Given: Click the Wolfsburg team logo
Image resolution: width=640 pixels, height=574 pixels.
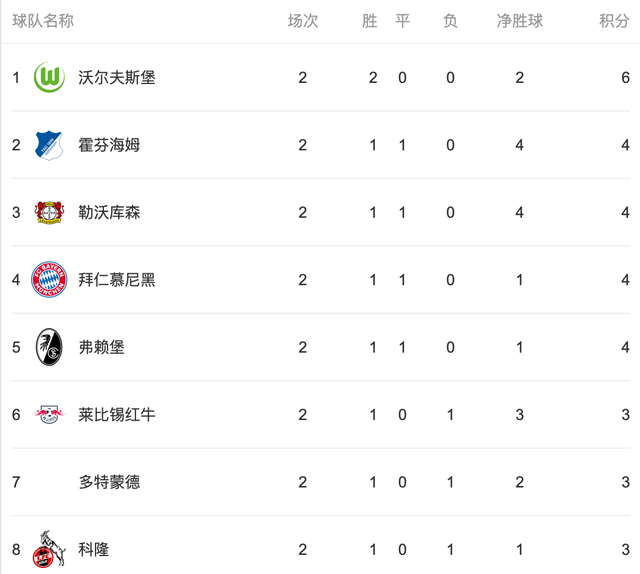Looking at the screenshot, I should coord(49,78).
